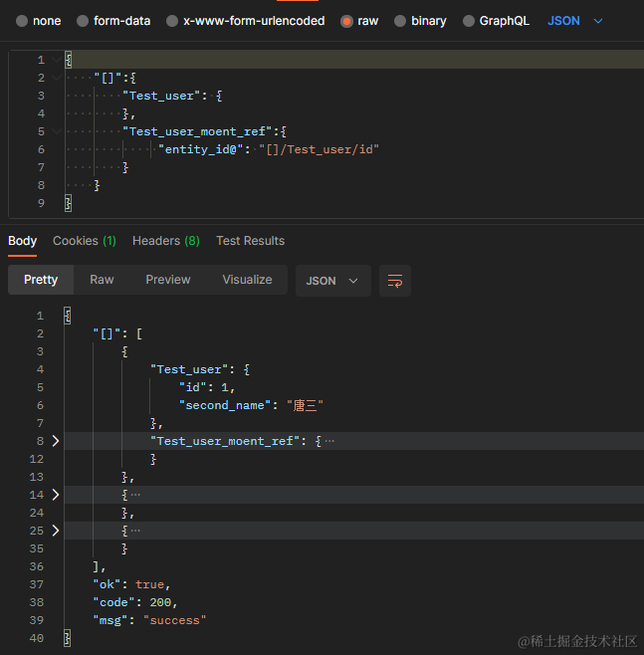Click the "唐三" value in response

coord(305,405)
